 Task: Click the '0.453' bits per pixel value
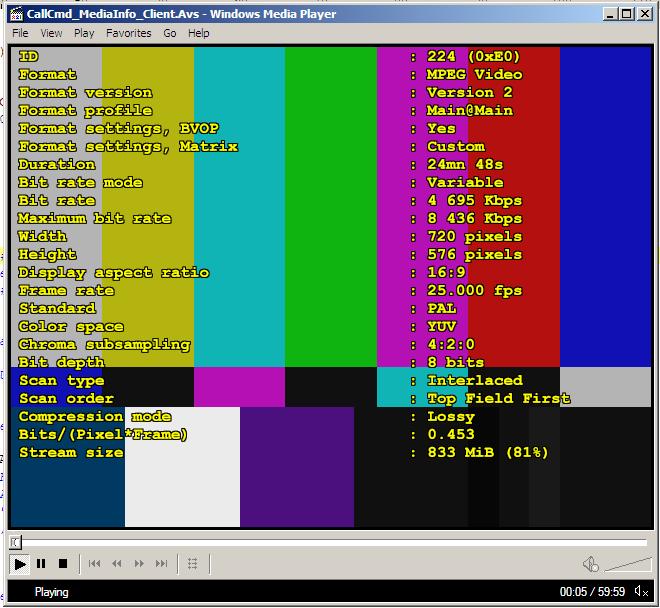pyautogui.click(x=451, y=434)
